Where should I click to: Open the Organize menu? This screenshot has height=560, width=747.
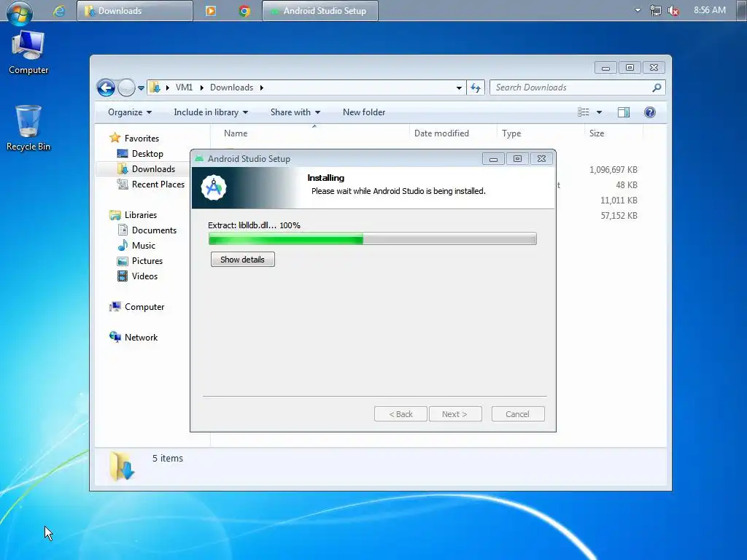click(130, 112)
